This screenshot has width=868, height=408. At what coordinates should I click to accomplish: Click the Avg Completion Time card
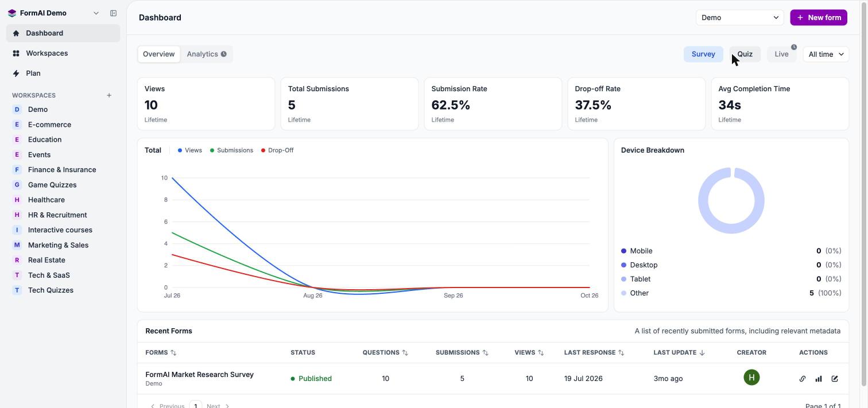point(780,104)
